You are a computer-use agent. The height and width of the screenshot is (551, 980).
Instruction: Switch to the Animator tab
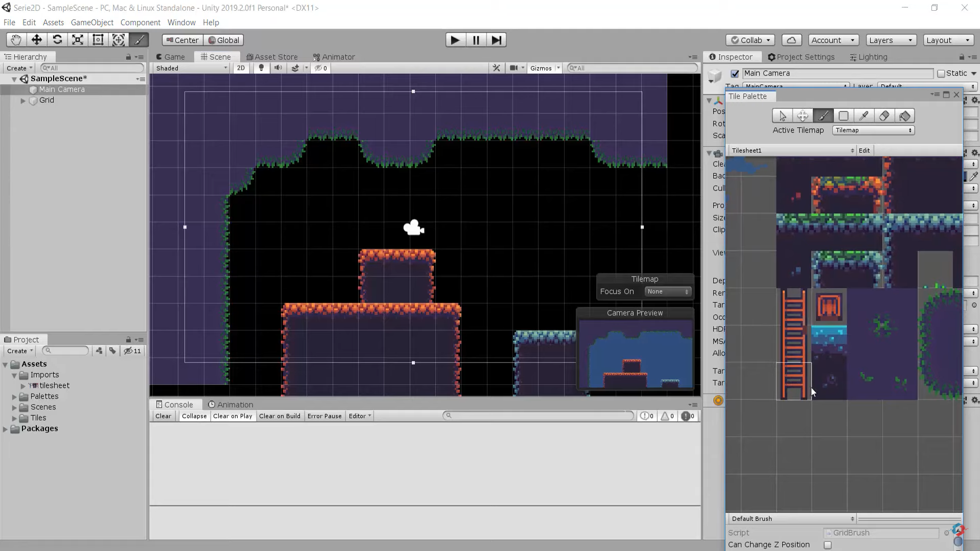click(x=334, y=57)
